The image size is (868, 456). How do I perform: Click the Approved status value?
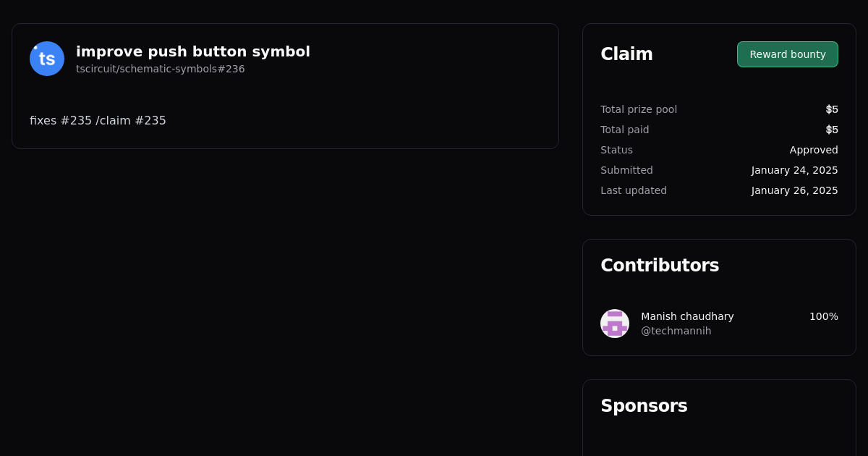pyautogui.click(x=814, y=150)
